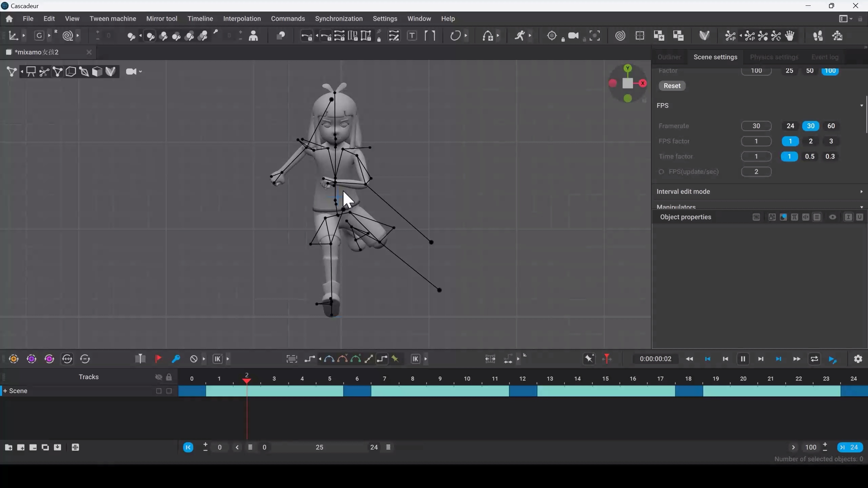868x488 pixels.
Task: Switch to the Physics settings tab
Action: (x=773, y=57)
